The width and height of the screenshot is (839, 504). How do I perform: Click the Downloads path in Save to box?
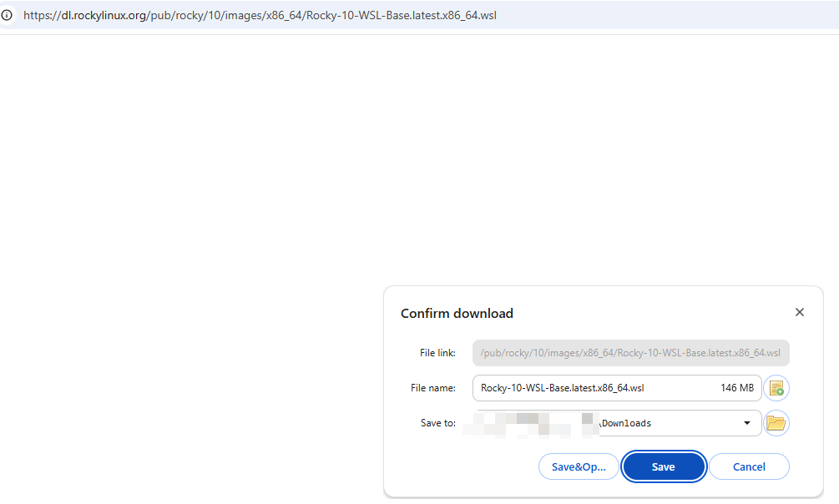pyautogui.click(x=626, y=423)
